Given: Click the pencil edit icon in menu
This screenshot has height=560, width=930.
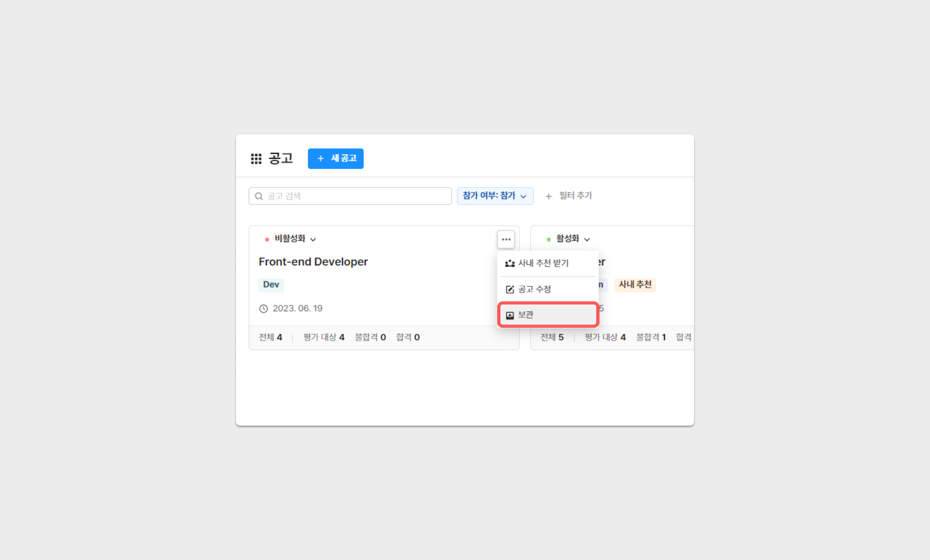Looking at the screenshot, I should click(x=510, y=289).
